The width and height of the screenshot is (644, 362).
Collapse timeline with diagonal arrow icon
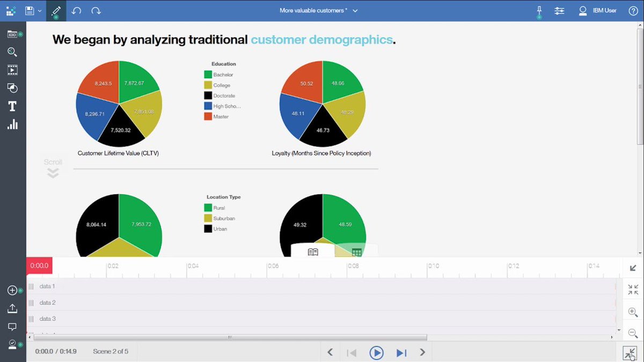(633, 268)
